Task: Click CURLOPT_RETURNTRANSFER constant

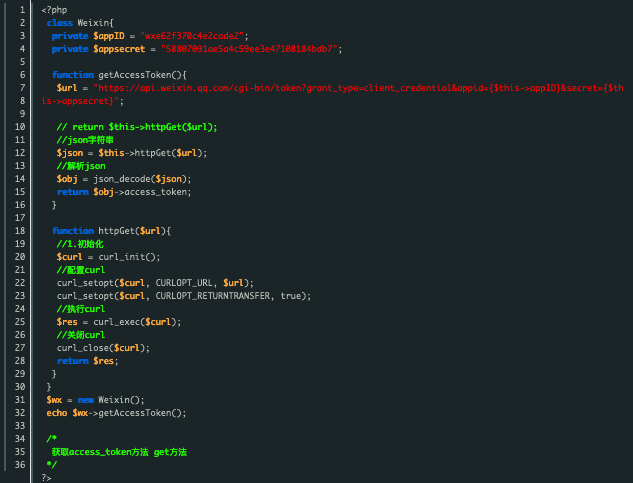Action: coord(213,296)
